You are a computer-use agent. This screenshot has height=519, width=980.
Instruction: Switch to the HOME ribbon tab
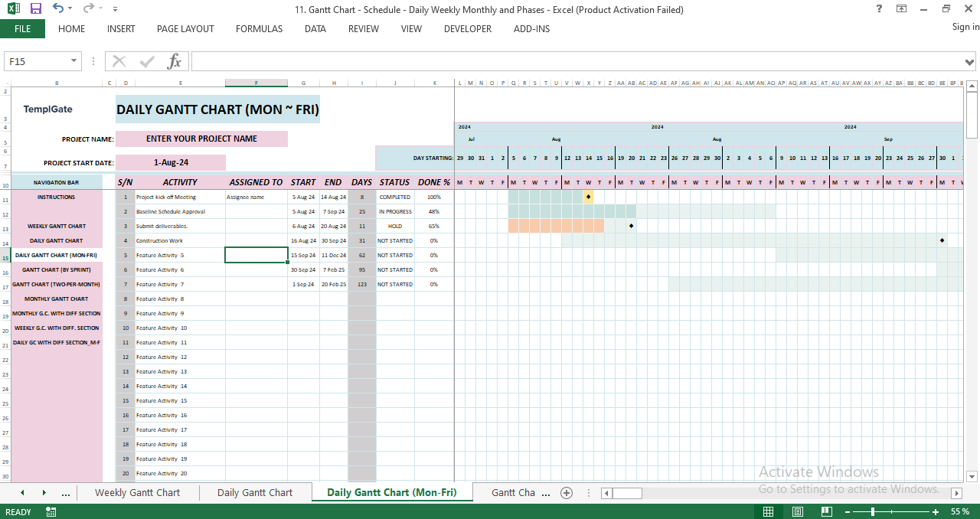(71, 29)
